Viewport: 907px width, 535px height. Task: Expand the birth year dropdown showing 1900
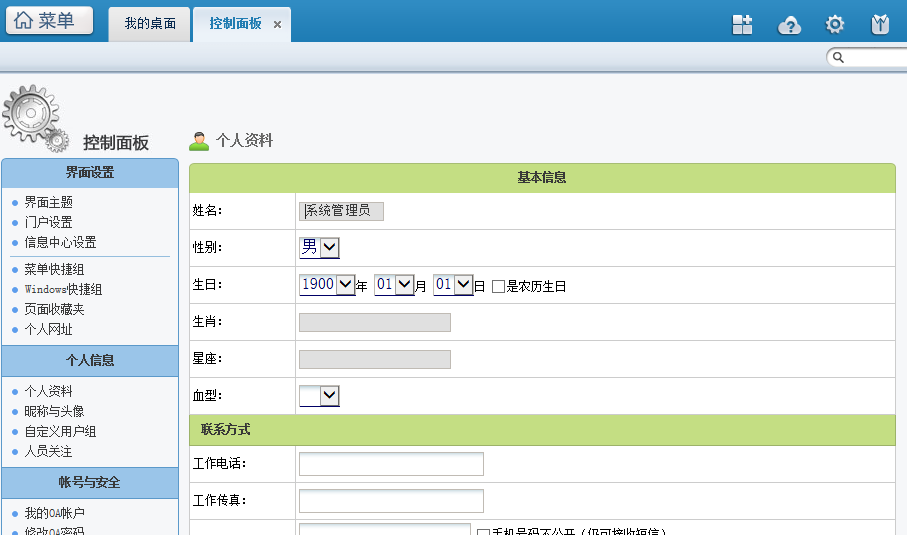327,285
